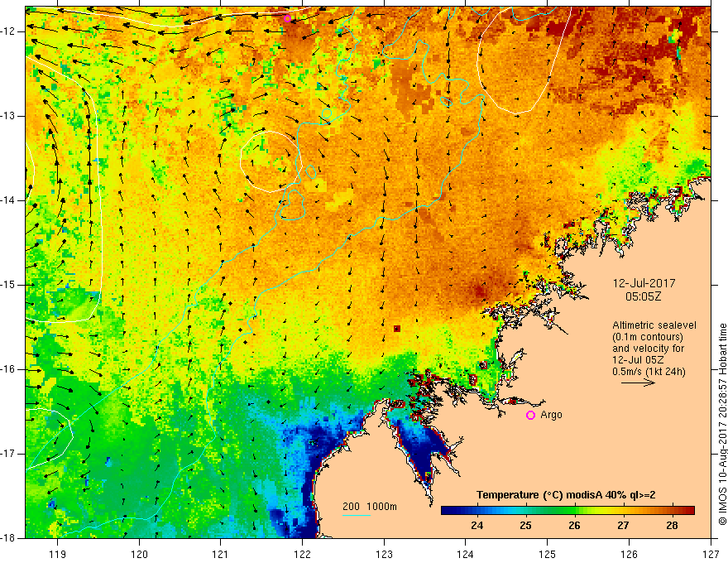Viewport: 728px width, 563px height.
Task: Click the -12 latitude axis label
Action: click(9, 31)
